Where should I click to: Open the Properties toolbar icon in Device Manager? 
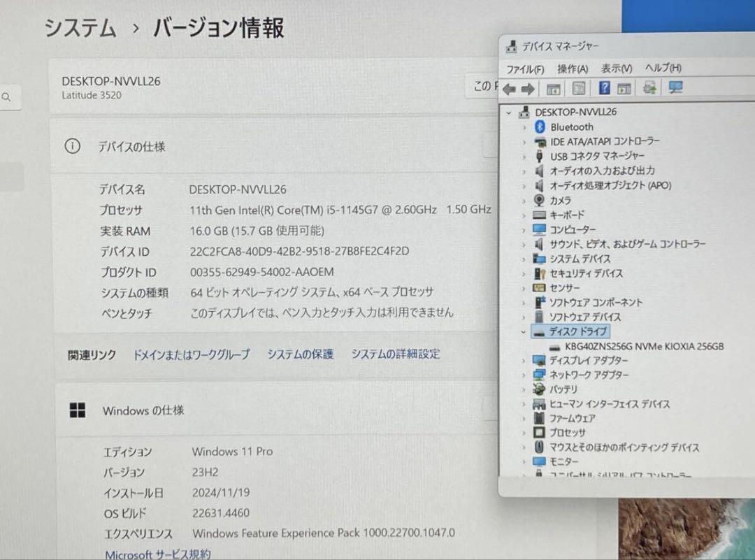579,89
